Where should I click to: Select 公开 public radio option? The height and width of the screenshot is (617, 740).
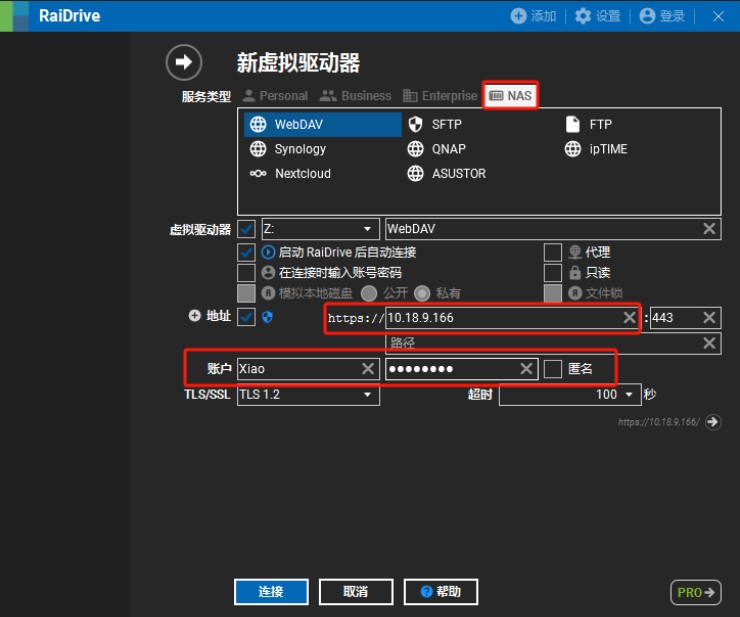pyautogui.click(x=369, y=293)
